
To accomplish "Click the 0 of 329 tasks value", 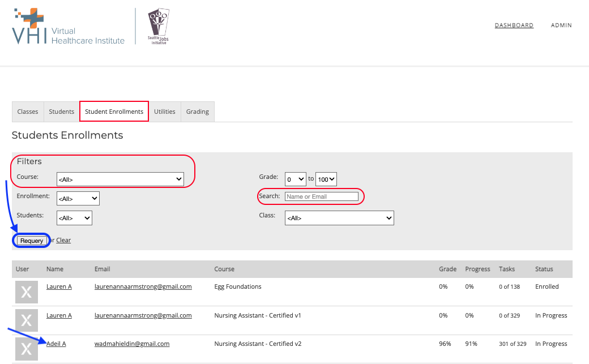I will point(509,315).
